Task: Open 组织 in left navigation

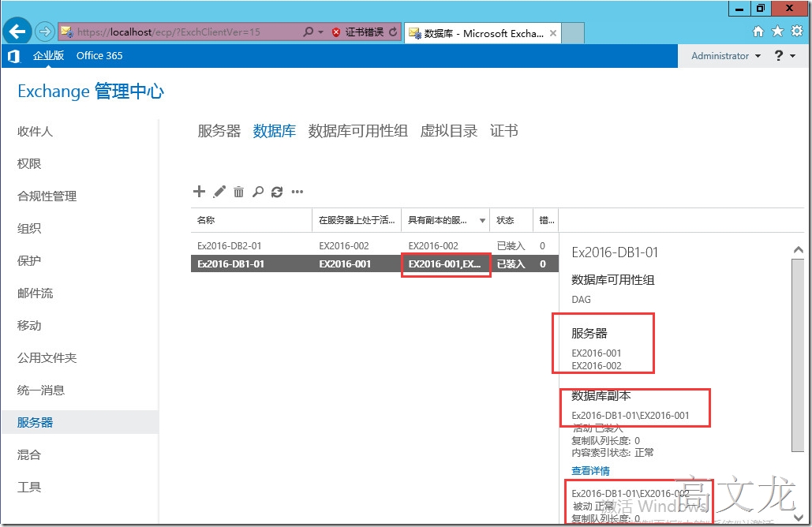Action: [x=29, y=228]
